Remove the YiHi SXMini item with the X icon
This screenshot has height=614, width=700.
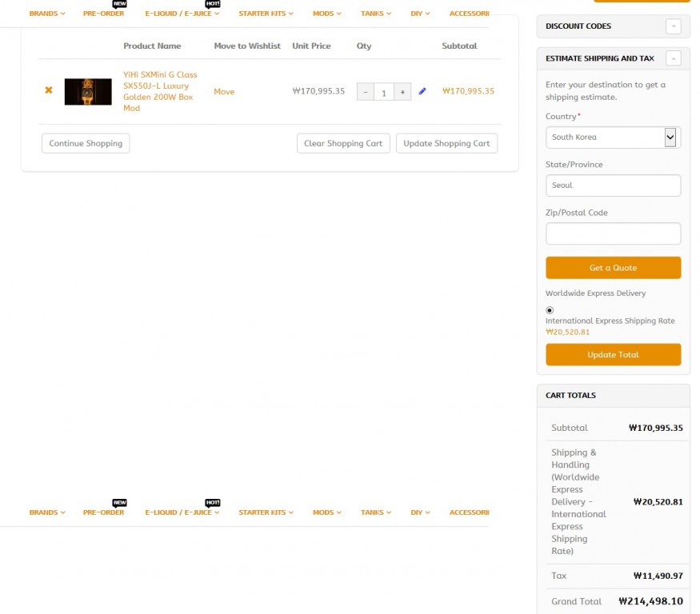click(49, 90)
